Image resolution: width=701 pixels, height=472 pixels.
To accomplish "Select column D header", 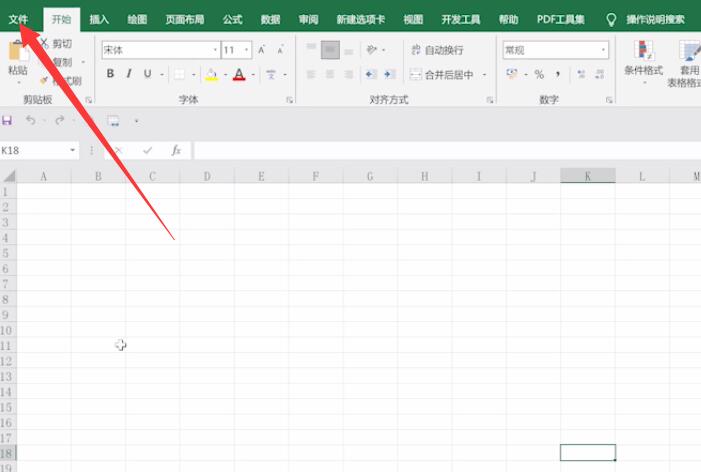I will (207, 176).
